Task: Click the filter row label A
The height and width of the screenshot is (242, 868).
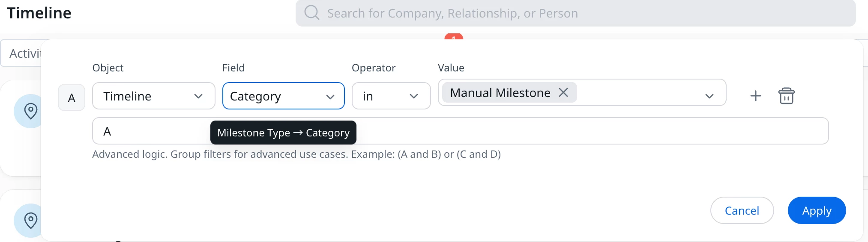Action: pyautogui.click(x=72, y=98)
